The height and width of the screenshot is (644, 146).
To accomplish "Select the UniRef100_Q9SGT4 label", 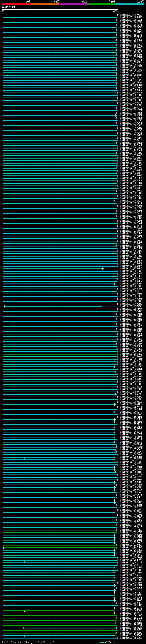I will [x=131, y=60].
